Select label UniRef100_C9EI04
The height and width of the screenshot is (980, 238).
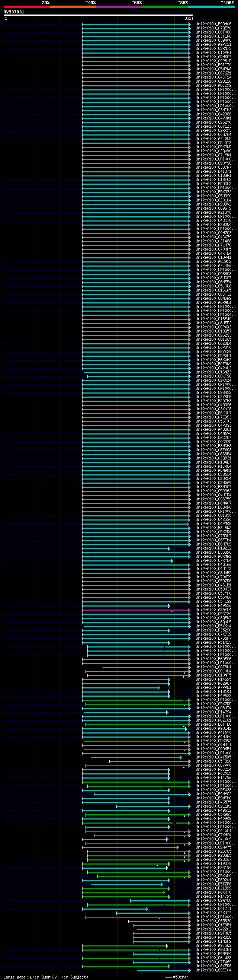(214, 970)
